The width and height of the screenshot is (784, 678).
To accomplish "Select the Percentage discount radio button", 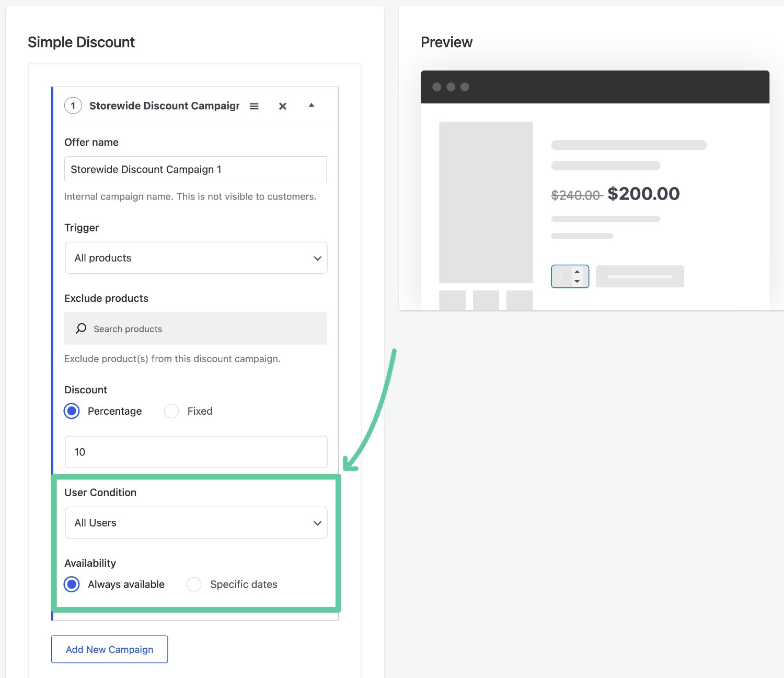I will 72,411.
